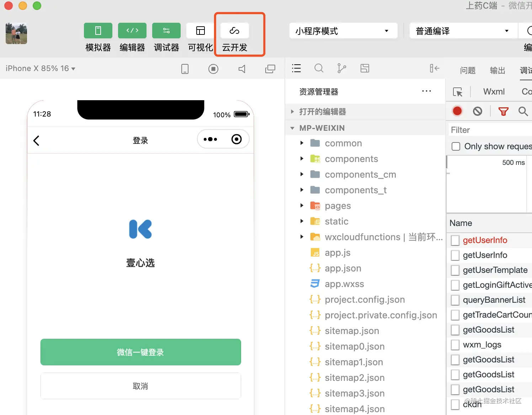Viewport: 532px width, 415px height.
Task: Tap the 微信一键登录 login button
Action: [141, 352]
